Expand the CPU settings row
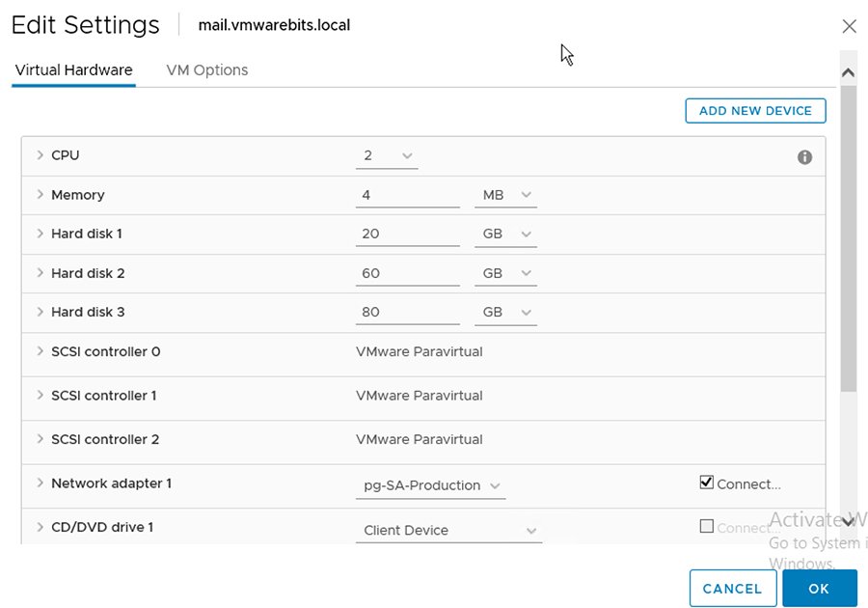Screen dimensions: 868x608 click(x=39, y=154)
